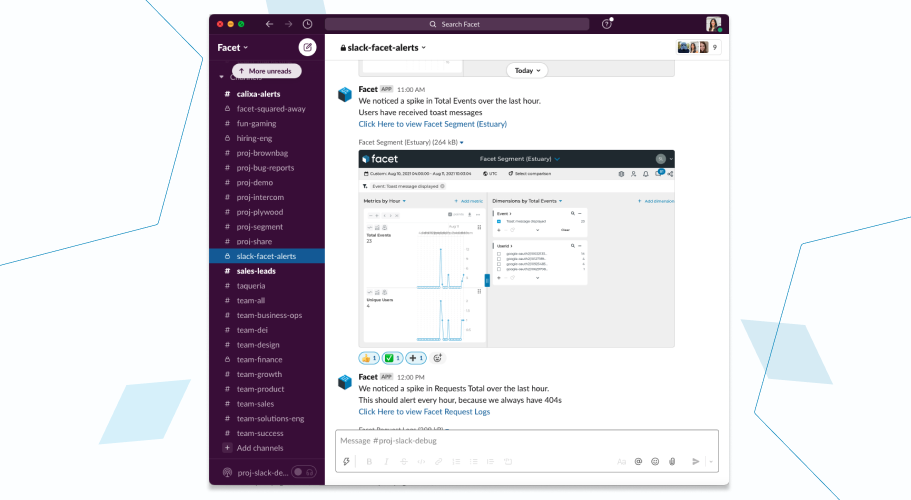Compose a new message with pencil icon

[x=307, y=47]
